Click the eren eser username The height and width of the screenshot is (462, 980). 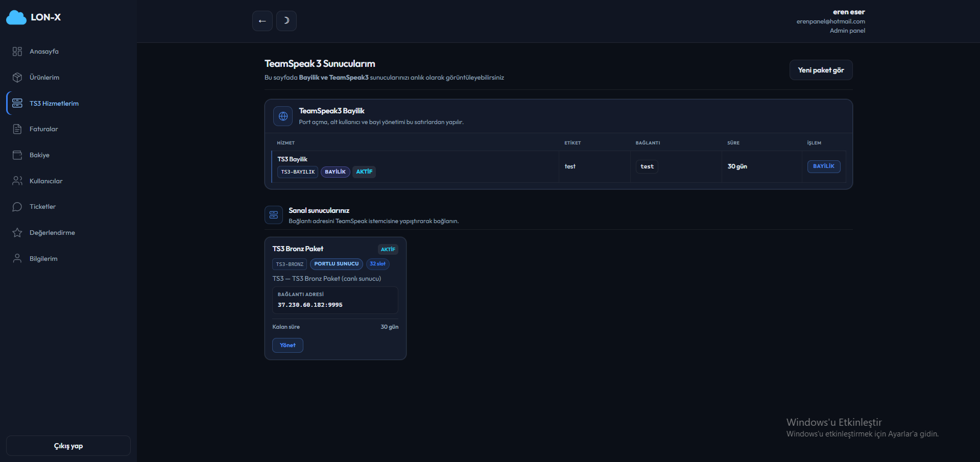tap(849, 12)
